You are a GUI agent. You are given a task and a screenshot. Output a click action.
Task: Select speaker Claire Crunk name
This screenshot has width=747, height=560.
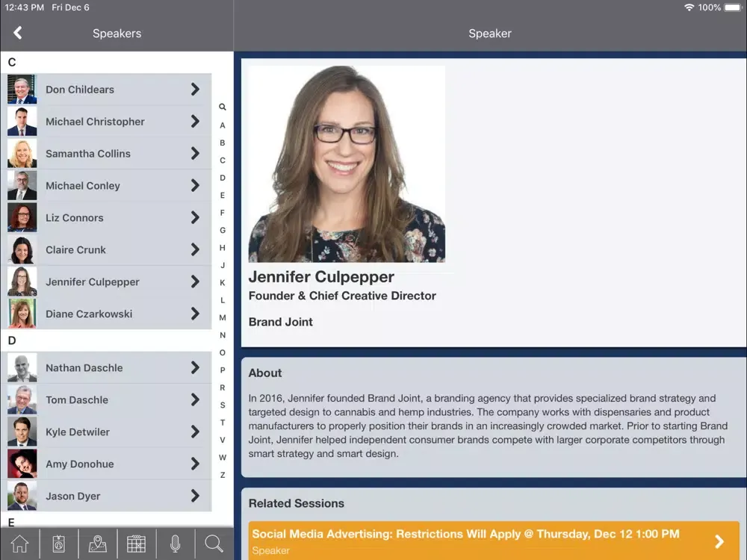(75, 249)
